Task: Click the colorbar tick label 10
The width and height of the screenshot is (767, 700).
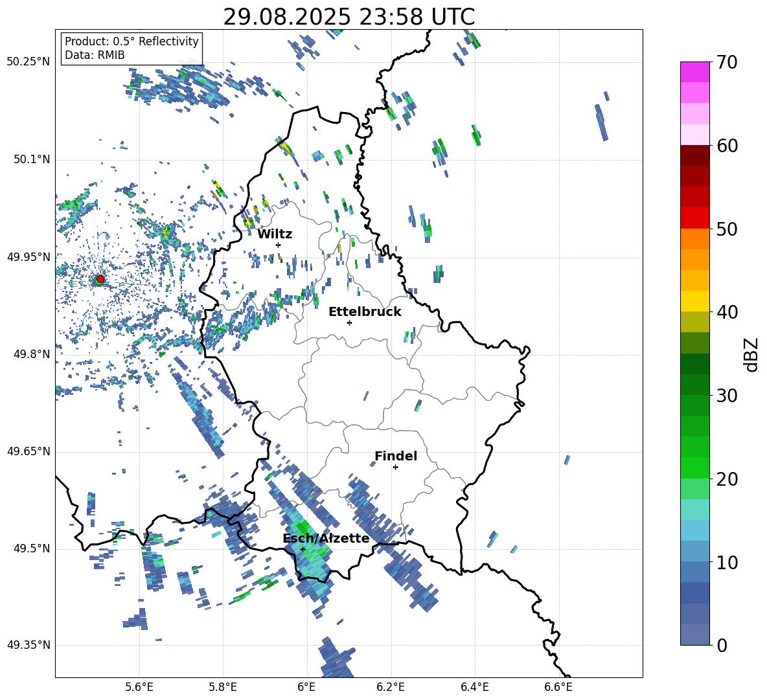Action: point(727,563)
